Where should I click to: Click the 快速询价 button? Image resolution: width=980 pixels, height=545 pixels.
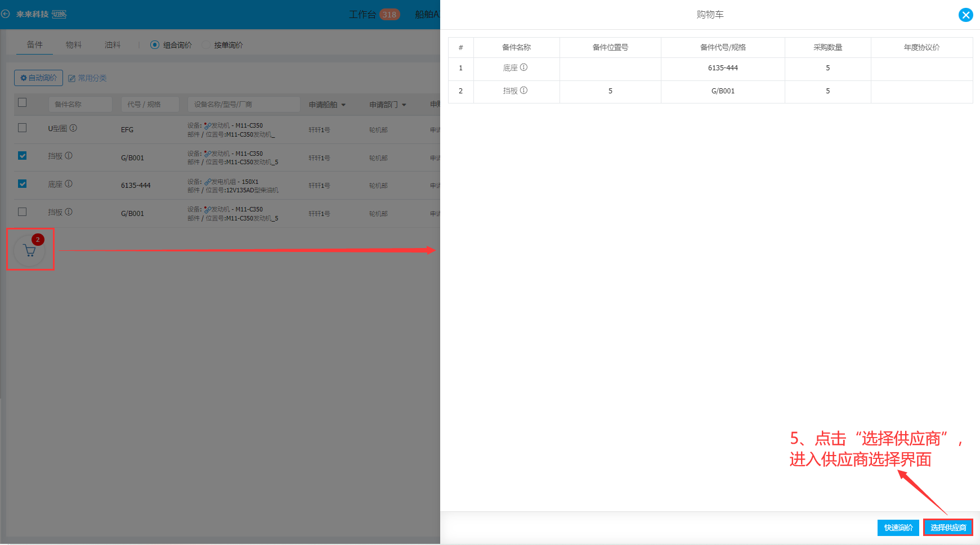898,528
